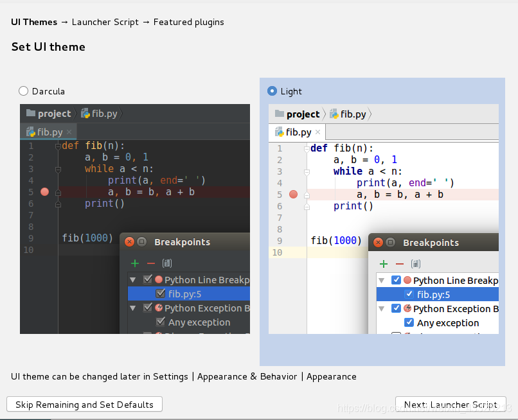Click Launcher Script breadcrumb step
Viewport: 518px width, 420px height.
[105, 22]
